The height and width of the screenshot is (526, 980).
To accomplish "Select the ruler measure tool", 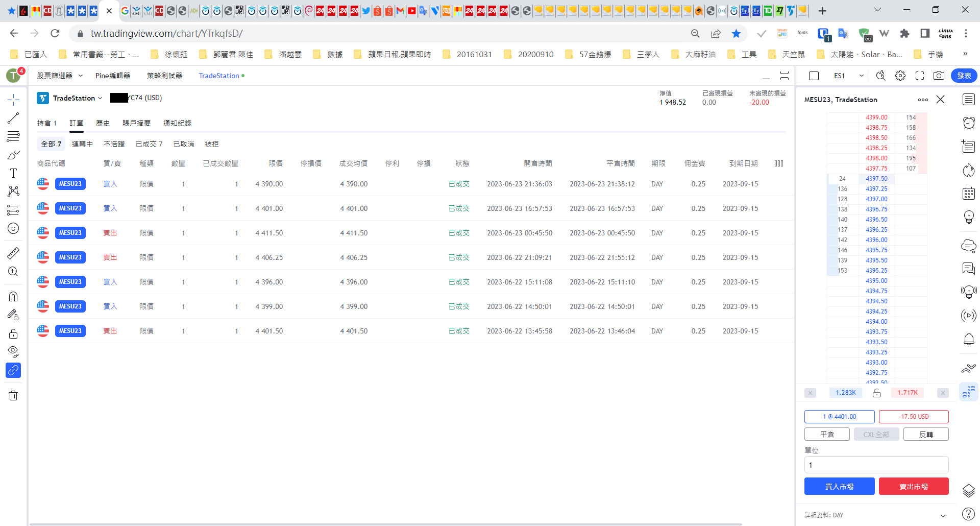I will pos(13,252).
